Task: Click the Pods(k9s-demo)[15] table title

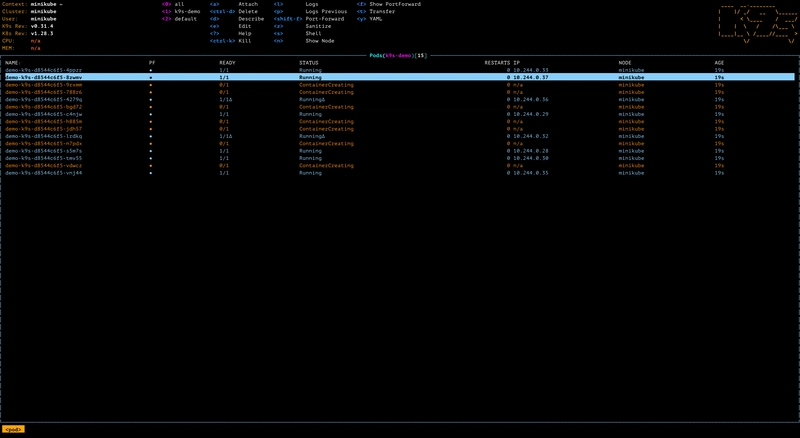Action: [x=400, y=55]
